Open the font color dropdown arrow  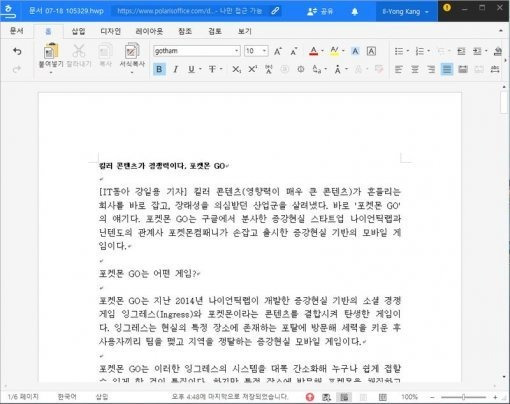click(322, 51)
